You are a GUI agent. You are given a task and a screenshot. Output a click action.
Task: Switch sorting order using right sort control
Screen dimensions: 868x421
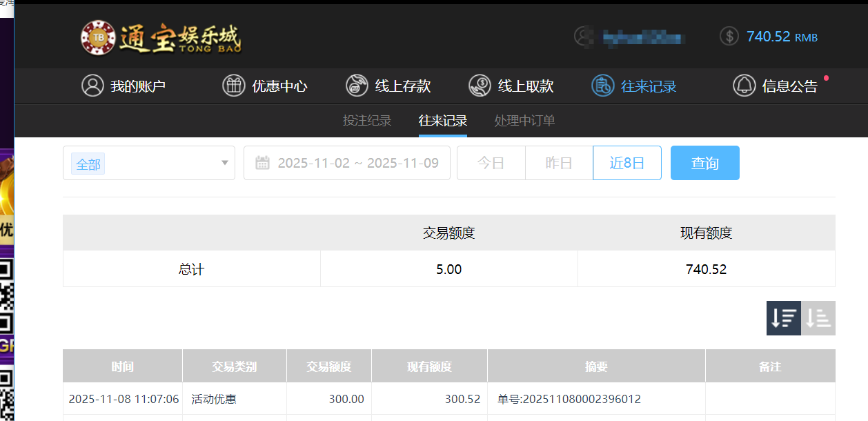pos(818,318)
